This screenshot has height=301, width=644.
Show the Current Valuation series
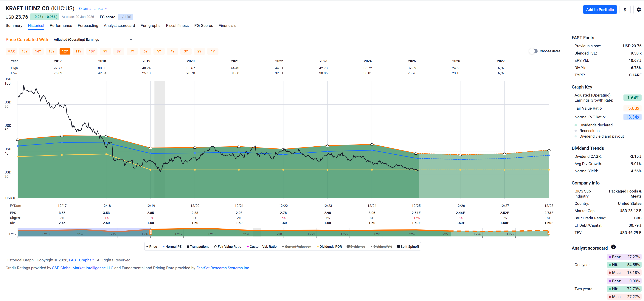[297, 247]
